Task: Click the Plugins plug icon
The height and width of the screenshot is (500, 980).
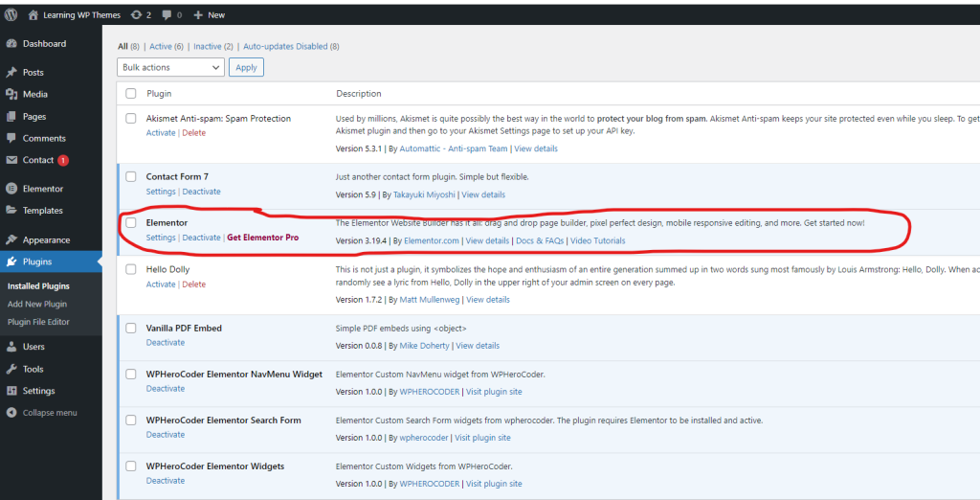Action: pos(11,261)
